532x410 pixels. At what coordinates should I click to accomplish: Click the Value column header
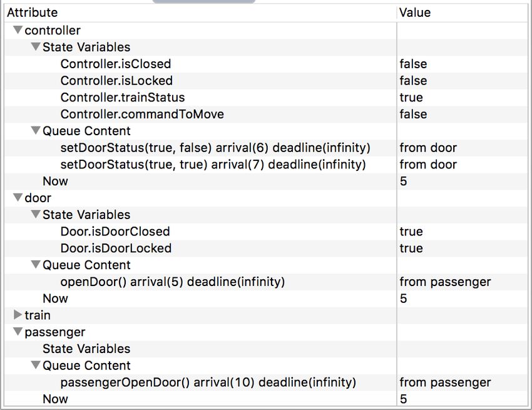[x=462, y=13]
